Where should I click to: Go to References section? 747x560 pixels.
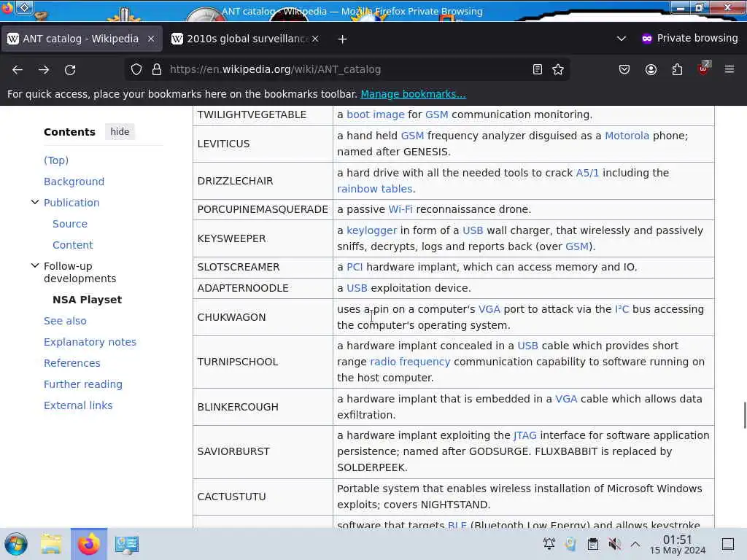click(72, 363)
